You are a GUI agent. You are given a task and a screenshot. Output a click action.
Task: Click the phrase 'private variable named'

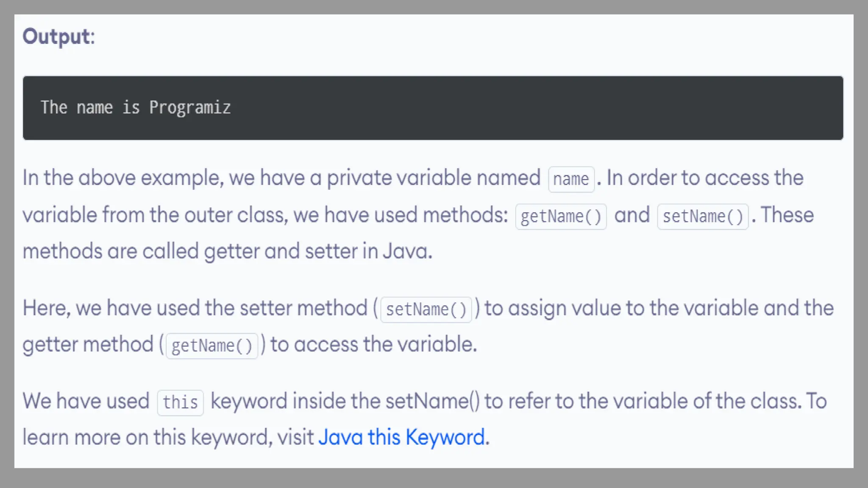[433, 178]
